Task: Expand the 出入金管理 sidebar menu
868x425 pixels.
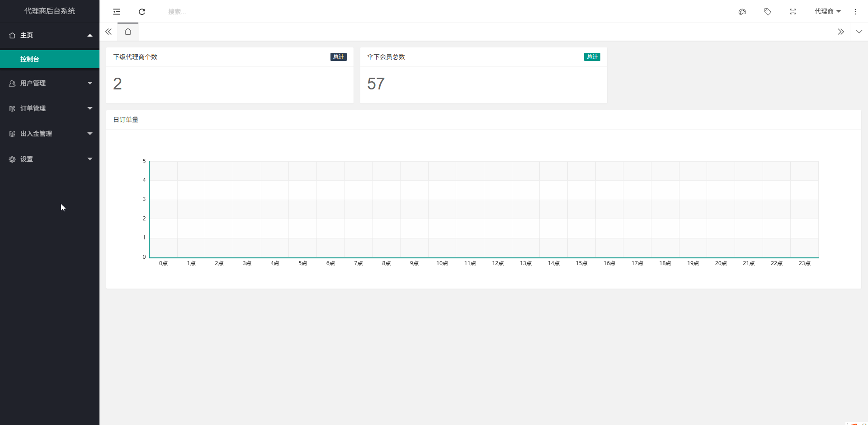Action: [50, 134]
